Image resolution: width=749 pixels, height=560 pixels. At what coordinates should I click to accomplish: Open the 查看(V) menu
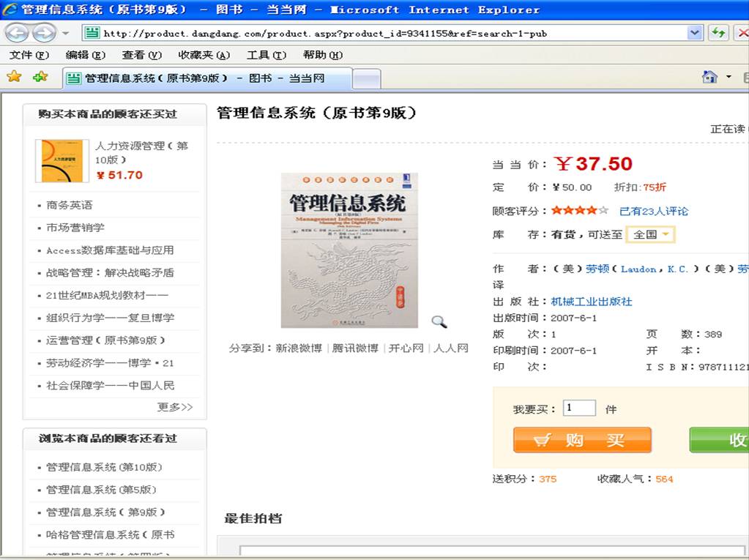(141, 55)
